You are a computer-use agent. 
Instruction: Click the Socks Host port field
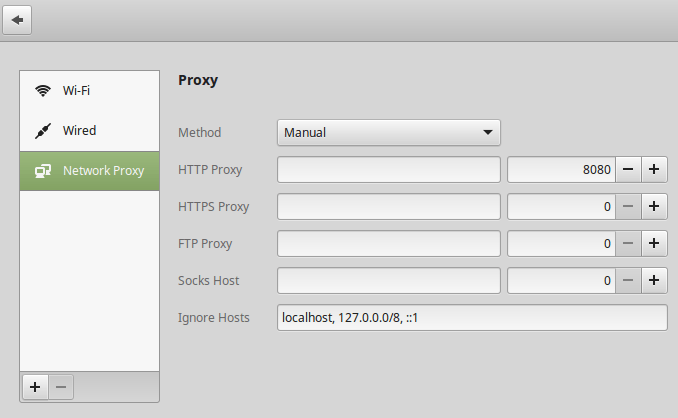coord(561,281)
